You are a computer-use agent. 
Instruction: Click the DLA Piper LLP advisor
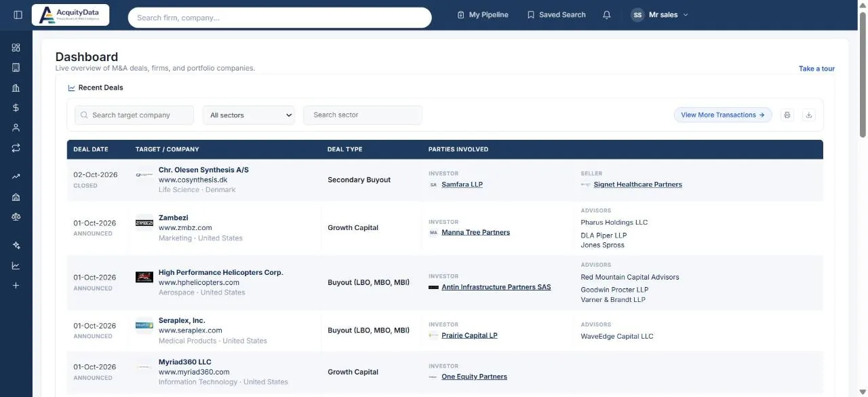point(604,235)
